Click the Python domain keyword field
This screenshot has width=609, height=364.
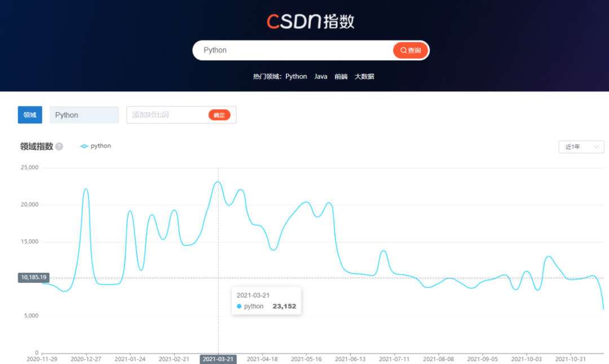[84, 115]
